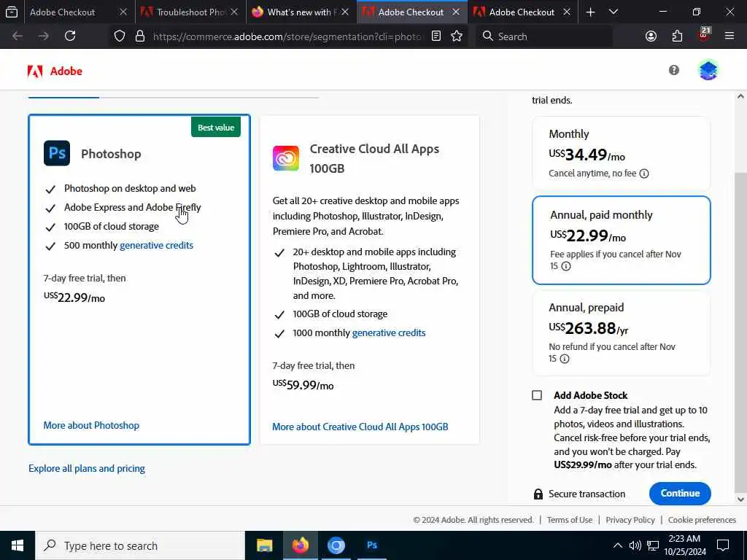
Task: Show hidden system tray icons chevron
Action: pos(617,545)
